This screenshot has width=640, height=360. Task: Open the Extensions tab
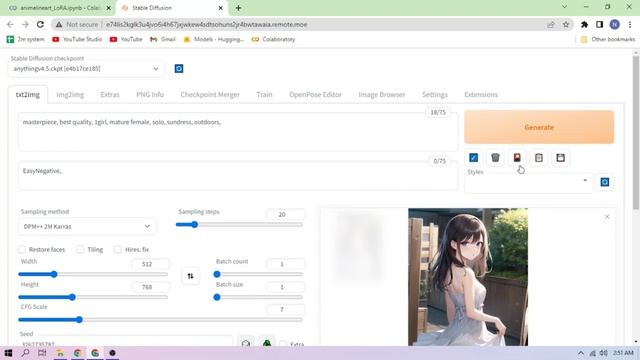[481, 94]
